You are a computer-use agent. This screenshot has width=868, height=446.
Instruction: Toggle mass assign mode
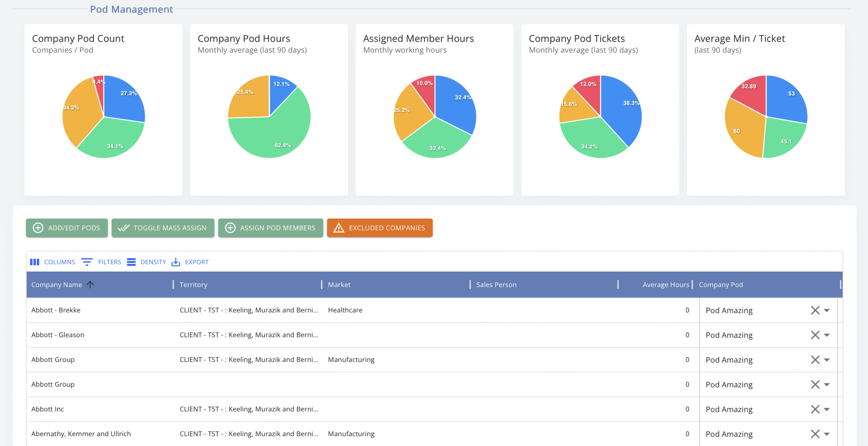pyautogui.click(x=163, y=228)
